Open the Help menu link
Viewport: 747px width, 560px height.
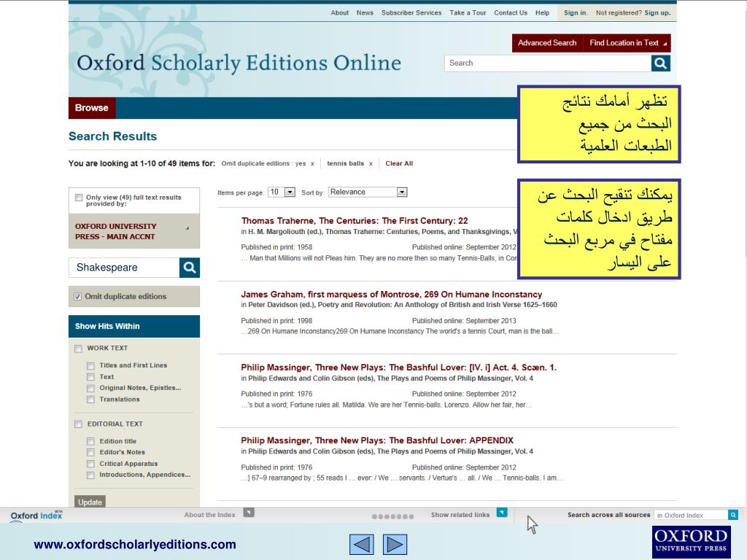(542, 13)
